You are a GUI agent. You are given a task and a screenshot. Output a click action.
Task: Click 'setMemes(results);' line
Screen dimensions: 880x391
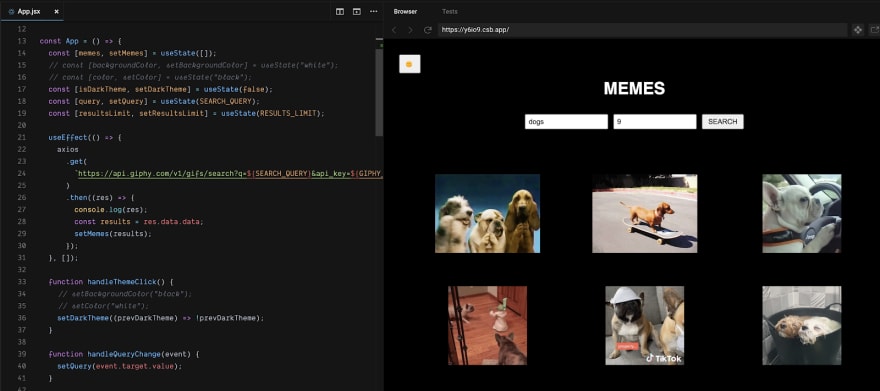pos(113,234)
